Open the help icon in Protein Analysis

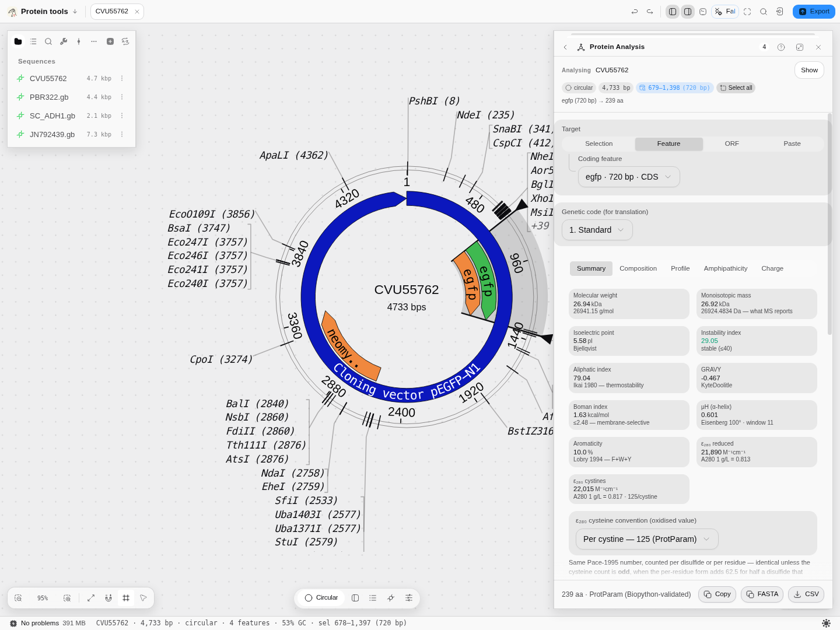click(x=781, y=47)
